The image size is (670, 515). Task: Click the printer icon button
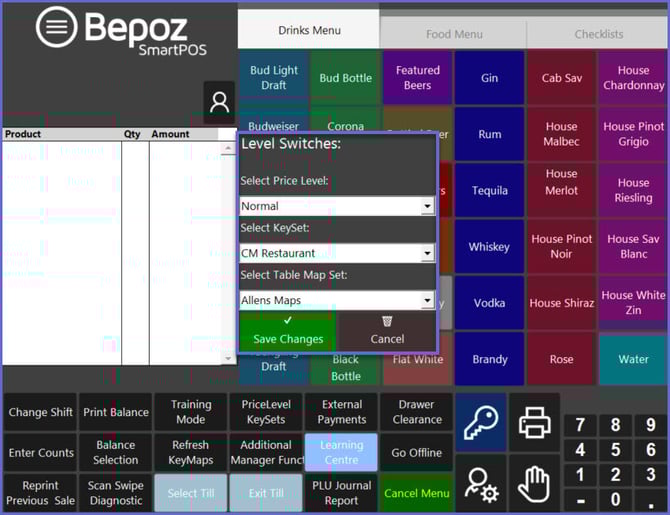click(x=534, y=423)
